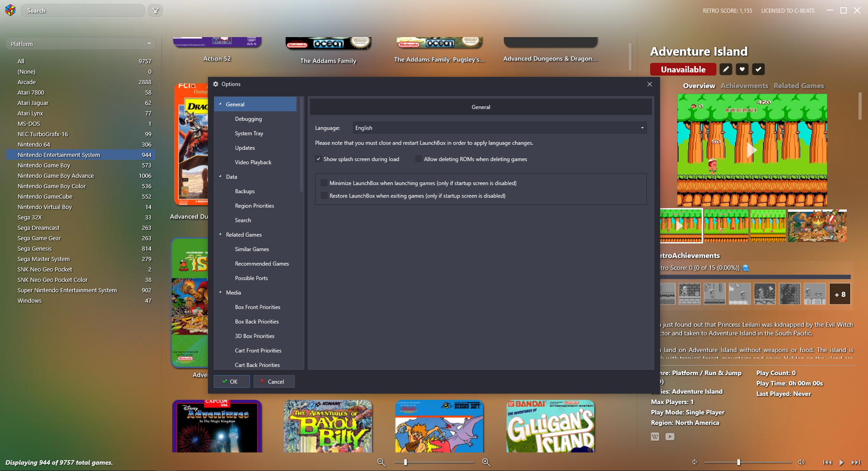868x471 pixels.
Task: Click the game grid vertical scrollbar
Action: [630, 57]
